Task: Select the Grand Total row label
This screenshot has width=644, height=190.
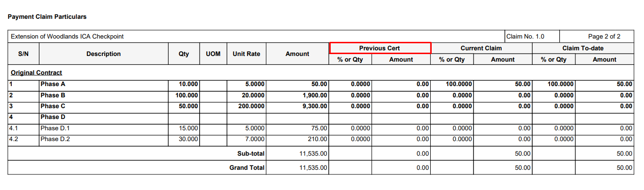Action: (x=247, y=168)
